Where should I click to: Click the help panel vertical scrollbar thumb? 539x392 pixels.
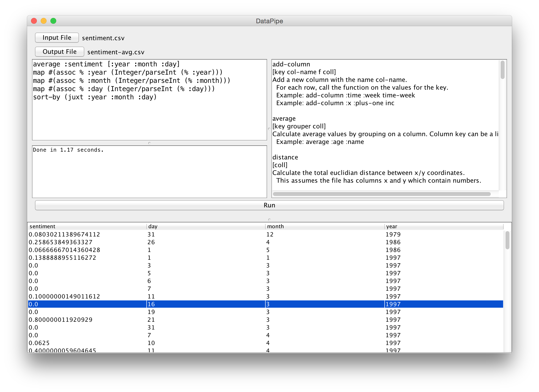[x=502, y=70]
